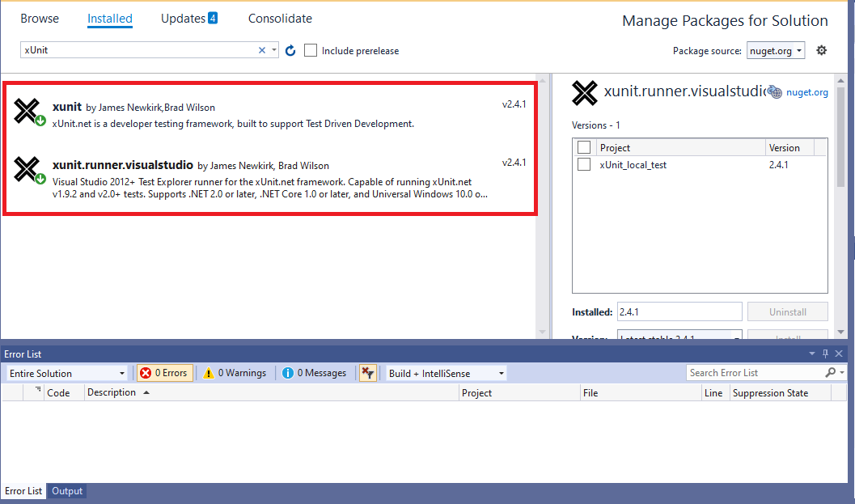Click the multi-filter icon in the Error List toolbar
This screenshot has height=504, width=855.
click(368, 372)
